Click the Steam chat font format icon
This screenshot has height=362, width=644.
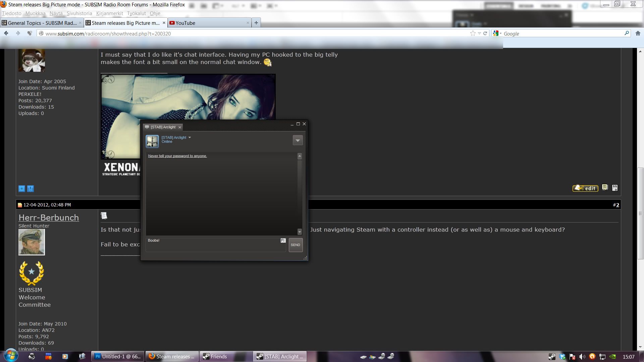283,240
